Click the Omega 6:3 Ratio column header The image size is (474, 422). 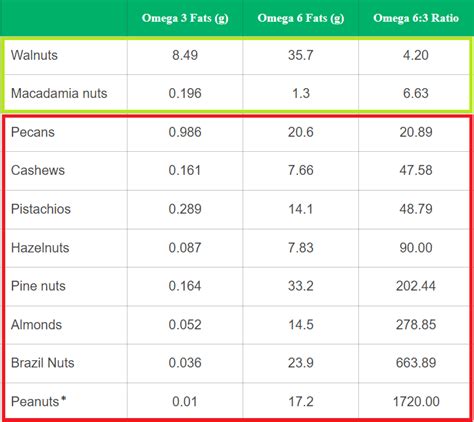click(x=416, y=18)
